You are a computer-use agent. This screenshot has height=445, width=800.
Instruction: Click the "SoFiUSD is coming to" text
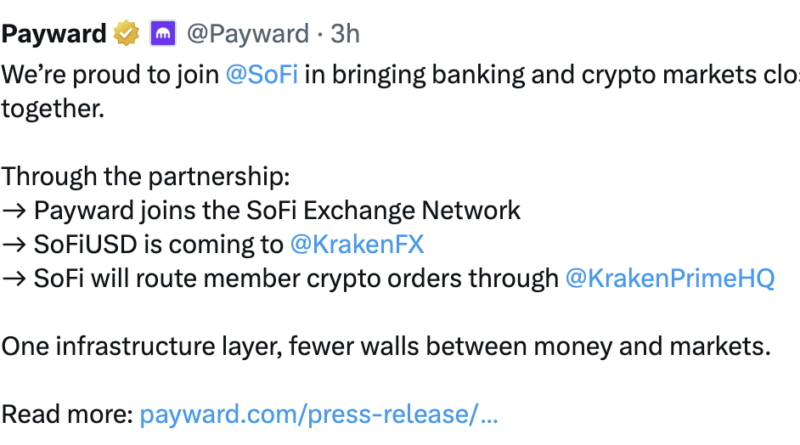[159, 244]
